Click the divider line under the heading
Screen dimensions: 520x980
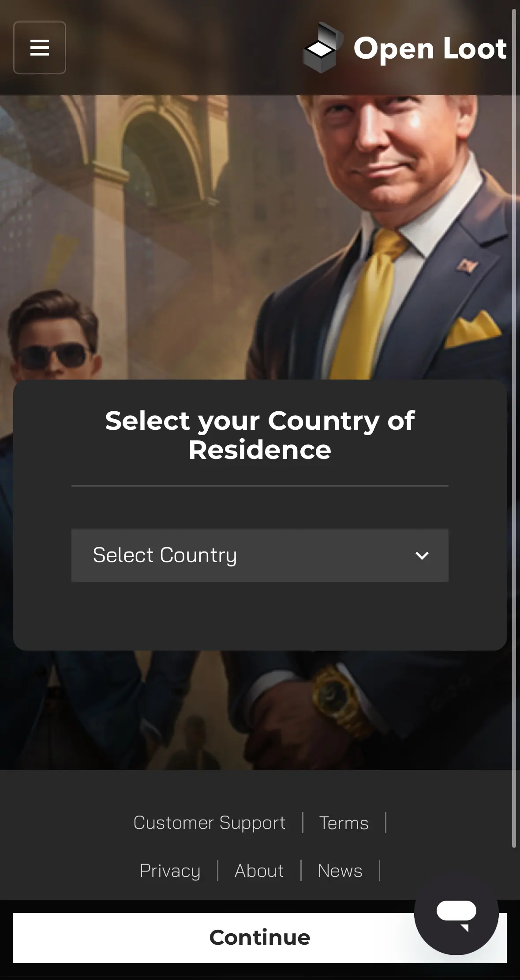[x=260, y=486]
